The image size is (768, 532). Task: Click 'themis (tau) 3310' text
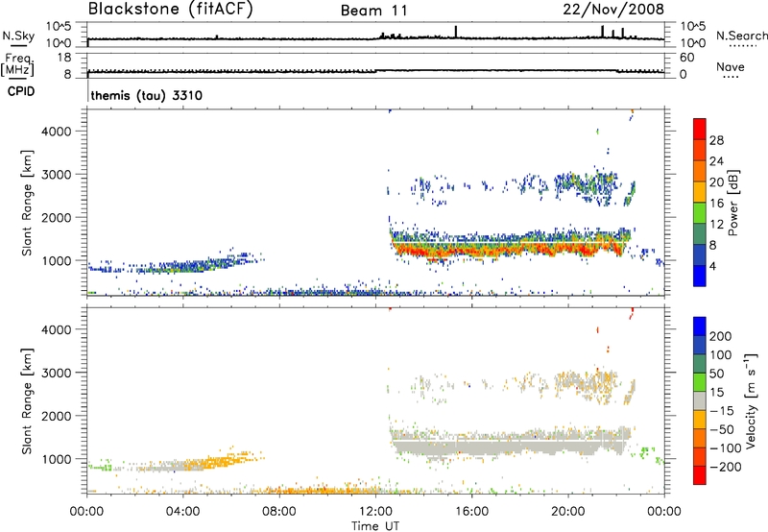pos(147,95)
